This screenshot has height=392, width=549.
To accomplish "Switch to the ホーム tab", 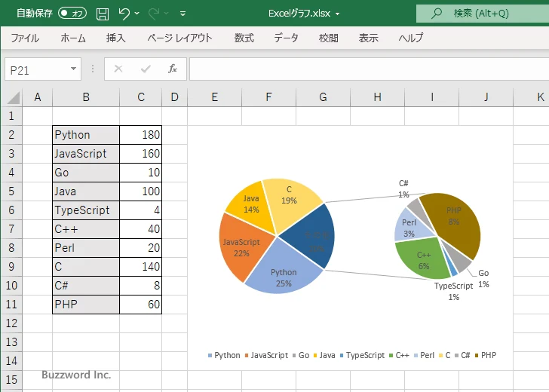I will click(x=73, y=38).
